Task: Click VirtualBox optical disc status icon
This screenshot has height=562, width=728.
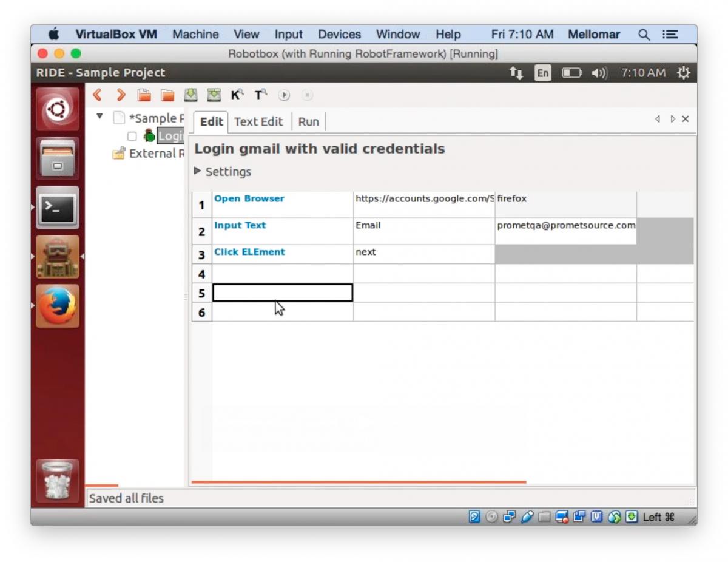Action: tap(492, 516)
